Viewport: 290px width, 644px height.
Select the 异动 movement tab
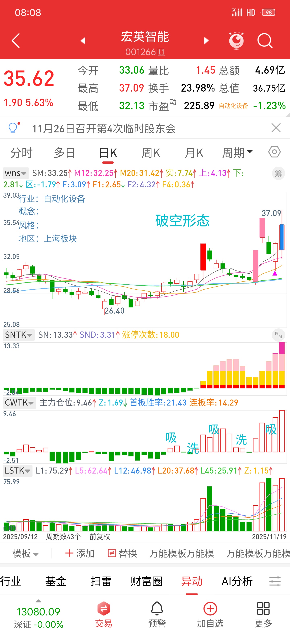192,581
